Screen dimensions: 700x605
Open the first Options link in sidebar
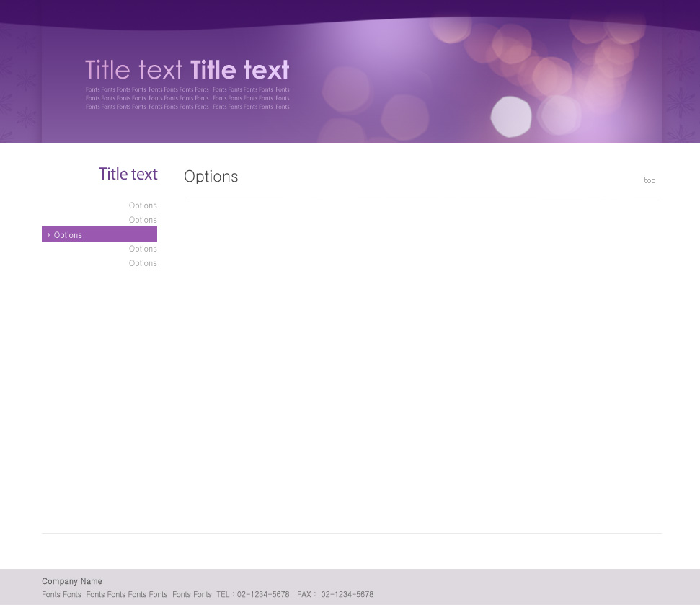coord(143,206)
